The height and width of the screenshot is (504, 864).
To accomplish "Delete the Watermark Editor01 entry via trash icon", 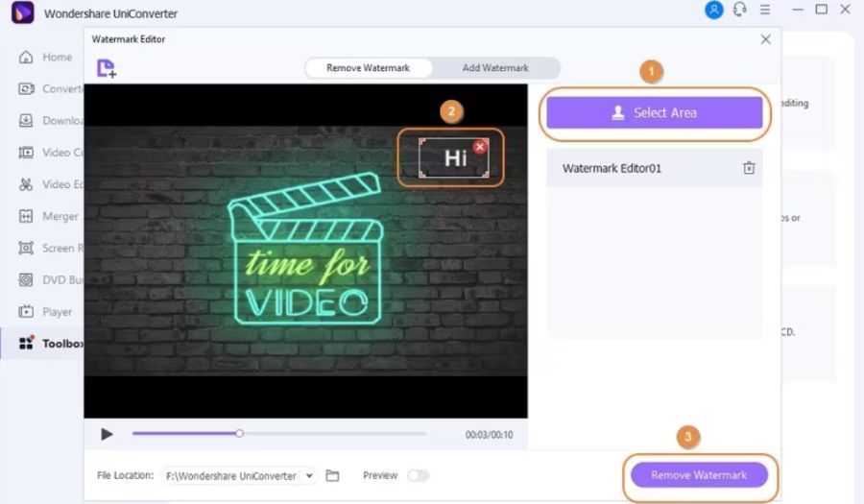I will (749, 168).
